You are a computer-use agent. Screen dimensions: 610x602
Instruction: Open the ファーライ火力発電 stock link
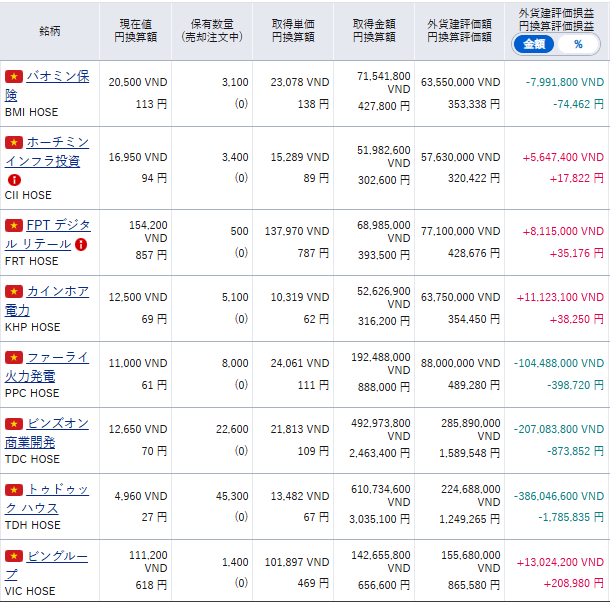click(x=57, y=357)
